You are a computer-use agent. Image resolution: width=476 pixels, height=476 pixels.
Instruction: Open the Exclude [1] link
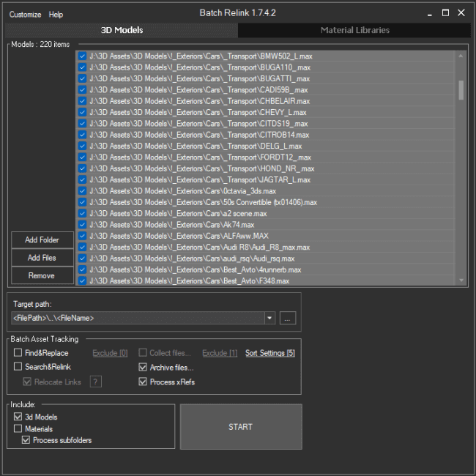(x=220, y=353)
